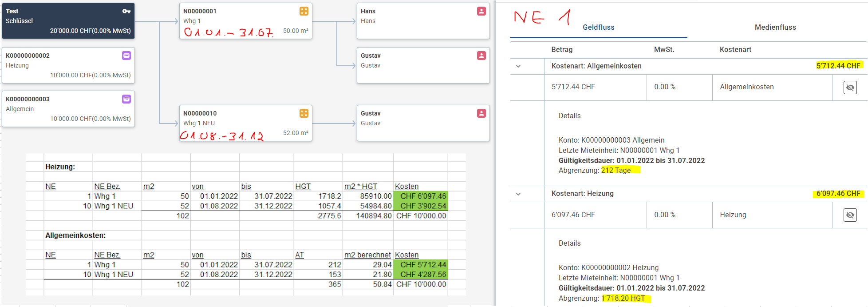
Task: Click orange unit icon on N00000001 card
Action: click(304, 11)
